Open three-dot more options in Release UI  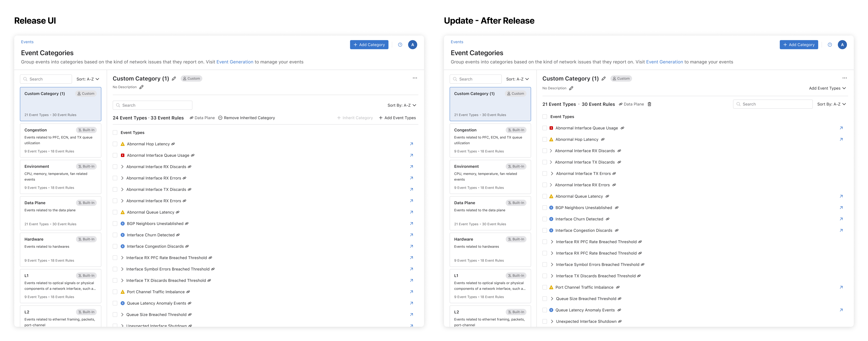coord(415,78)
